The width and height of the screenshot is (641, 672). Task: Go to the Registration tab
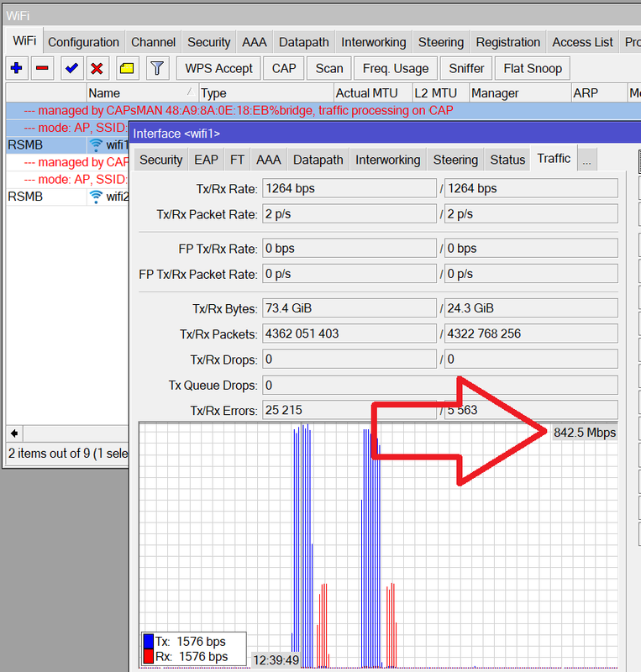507,42
